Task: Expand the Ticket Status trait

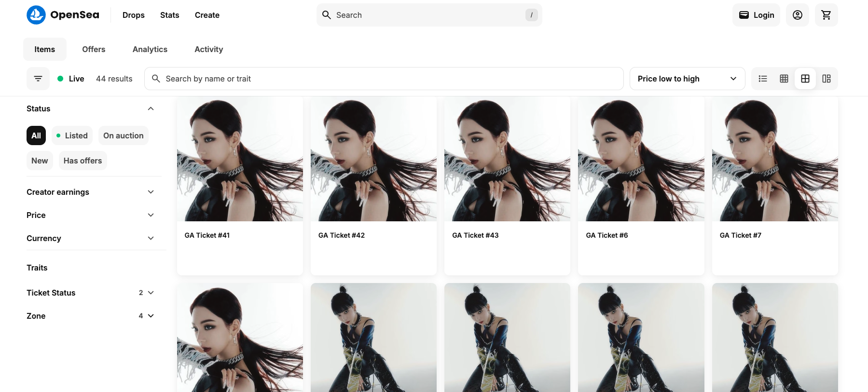Action: (90, 293)
